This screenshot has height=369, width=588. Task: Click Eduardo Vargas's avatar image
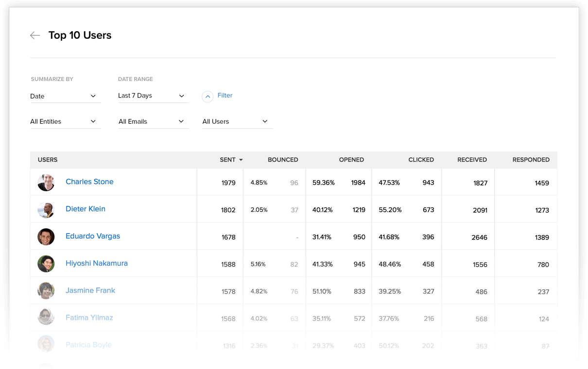coord(46,237)
